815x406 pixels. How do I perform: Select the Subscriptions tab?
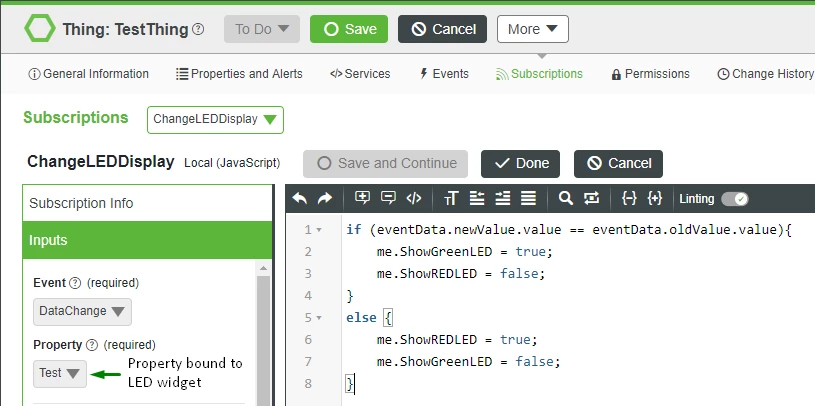[x=540, y=74]
